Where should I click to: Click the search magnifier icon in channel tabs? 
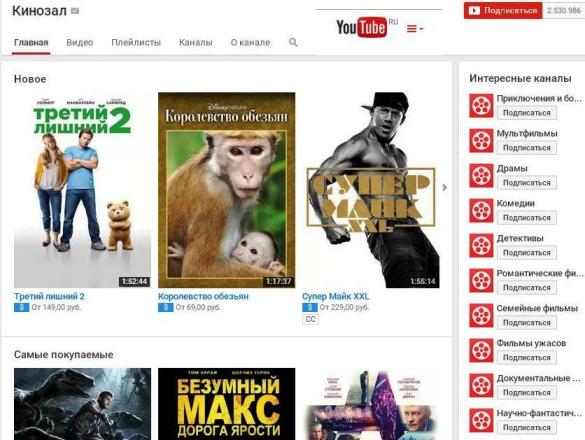pos(293,42)
